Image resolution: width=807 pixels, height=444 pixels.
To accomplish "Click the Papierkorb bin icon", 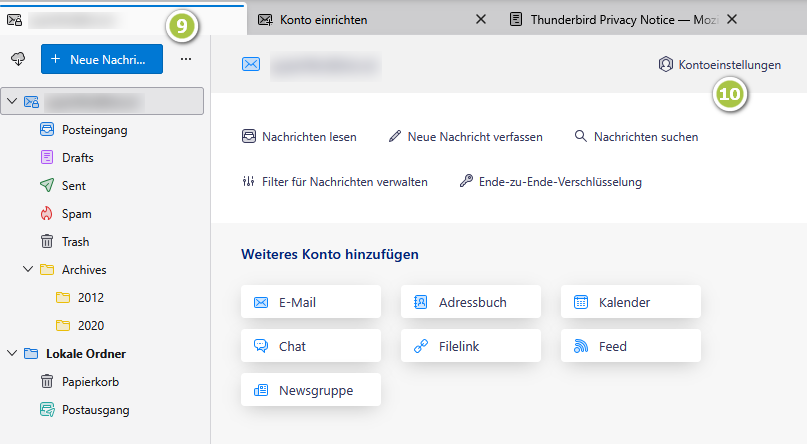I will point(47,381).
